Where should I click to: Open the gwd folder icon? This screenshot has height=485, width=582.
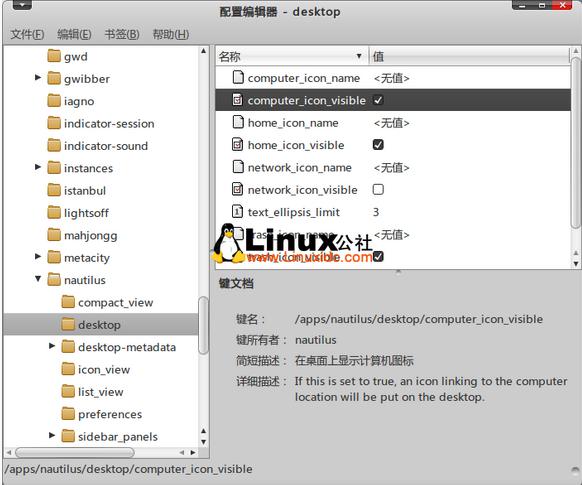coord(54,56)
